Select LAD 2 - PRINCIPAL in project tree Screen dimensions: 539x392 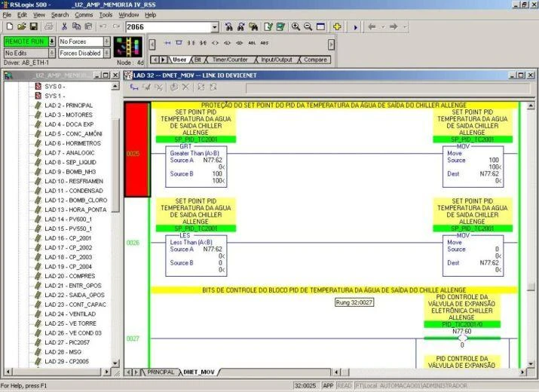coord(69,106)
